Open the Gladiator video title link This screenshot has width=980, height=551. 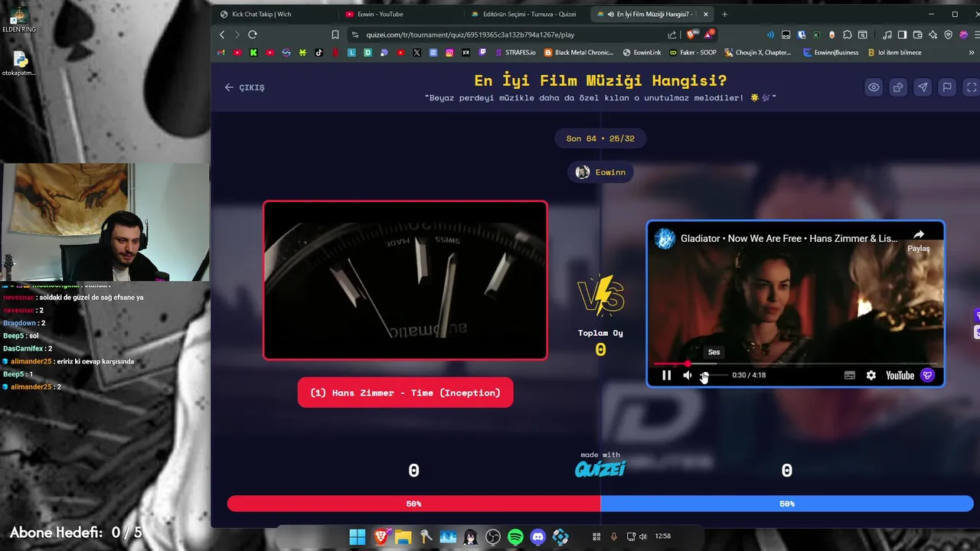tap(789, 239)
